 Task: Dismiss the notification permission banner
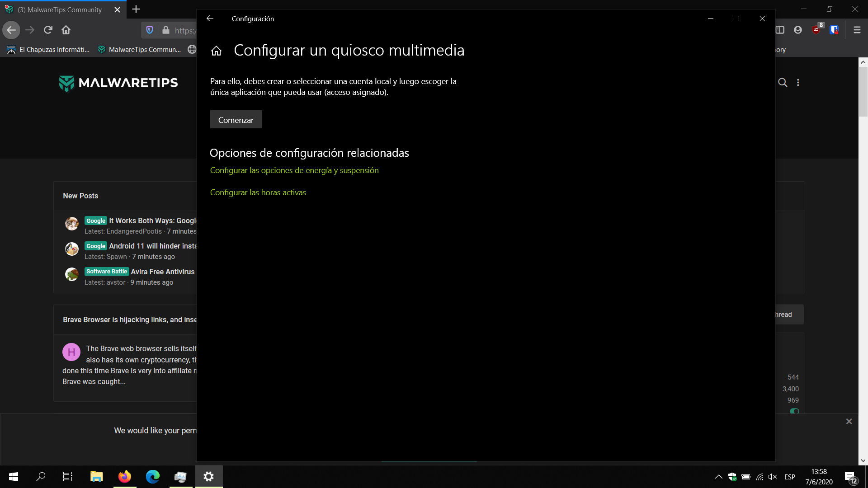tap(849, 421)
